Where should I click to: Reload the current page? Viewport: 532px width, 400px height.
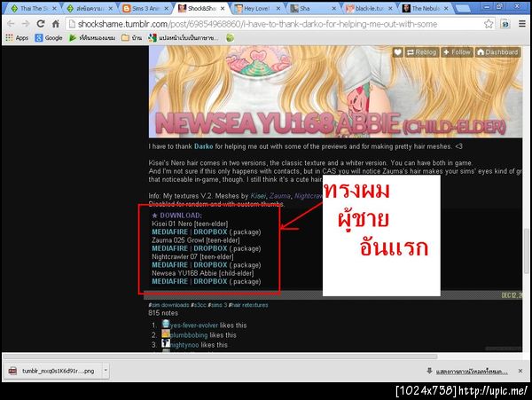[41, 24]
